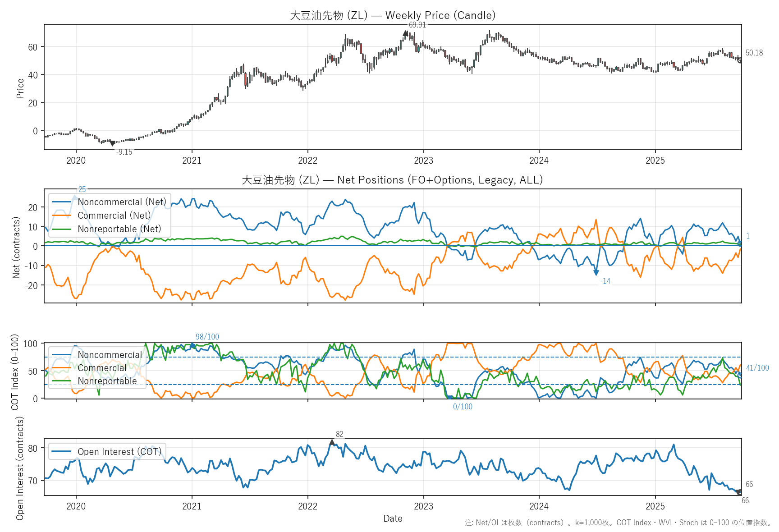Click the -9.15 price low triangle marker

click(113, 143)
